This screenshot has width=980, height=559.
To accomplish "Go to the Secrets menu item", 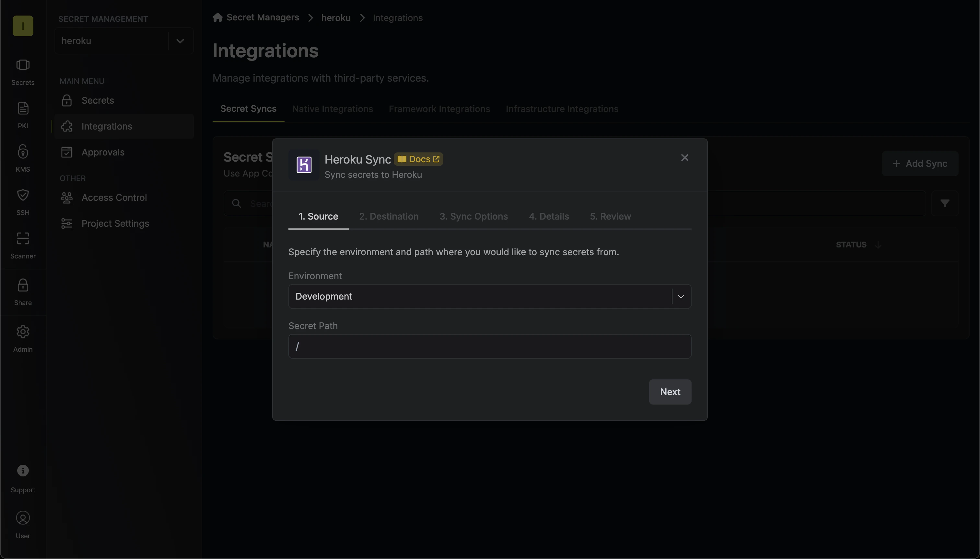I will [124, 100].
